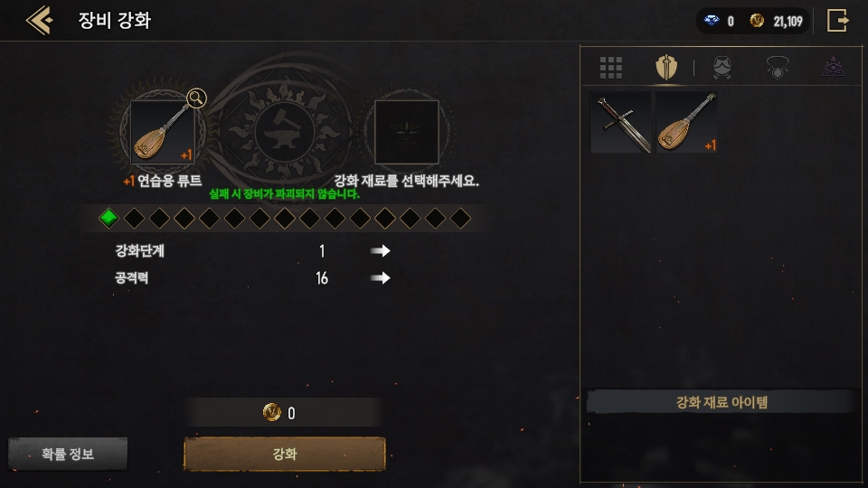Click the first green enhancement stage diamond
This screenshot has height=488, width=868.
tap(108, 218)
